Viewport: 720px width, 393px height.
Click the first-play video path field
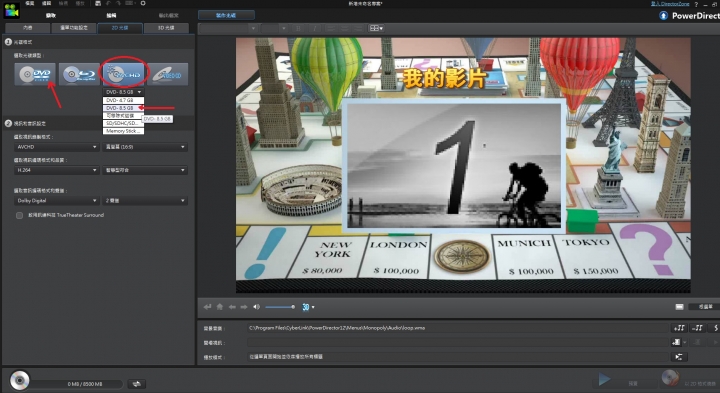point(458,342)
